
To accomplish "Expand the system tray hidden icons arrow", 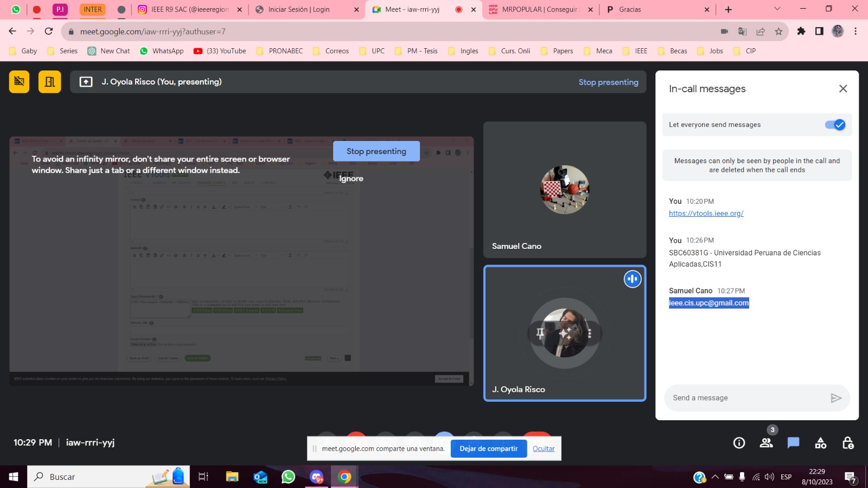I will 715,477.
